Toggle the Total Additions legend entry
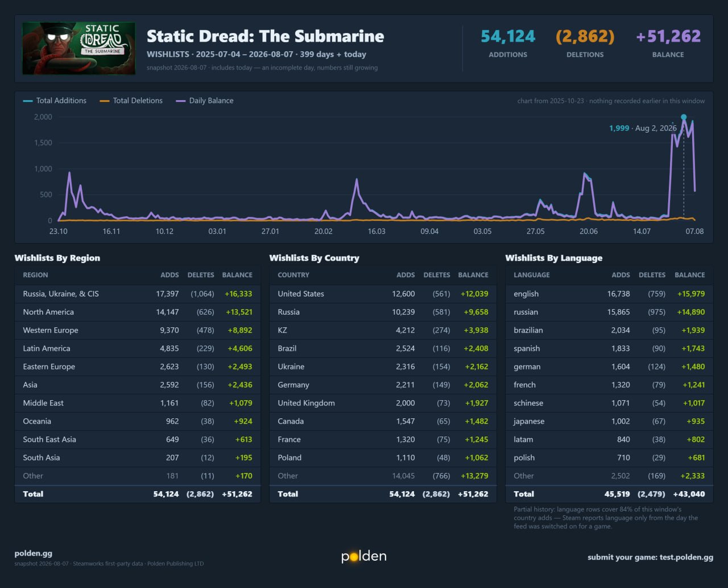728x588 pixels. tap(55, 101)
